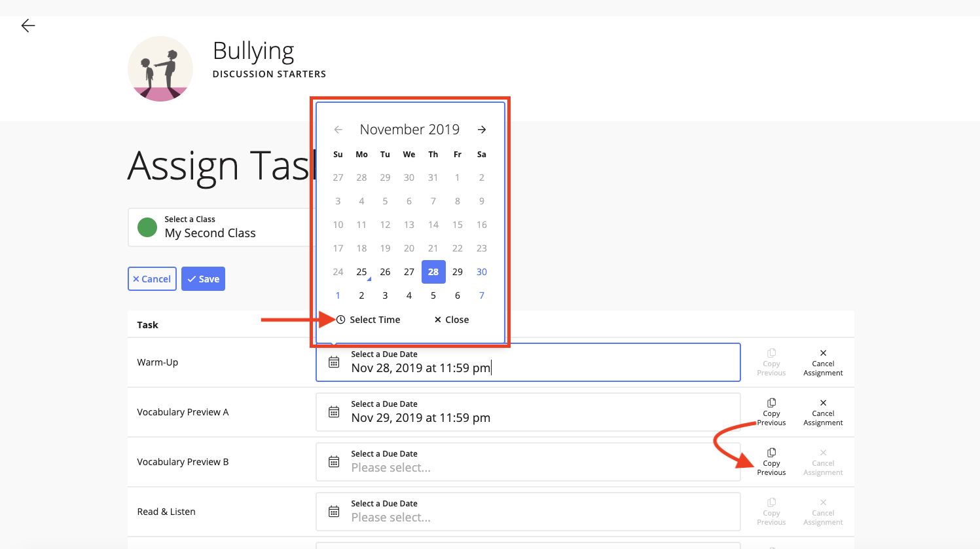Select December 4 in the bottom calendar row
Image resolution: width=980 pixels, height=549 pixels.
(409, 295)
